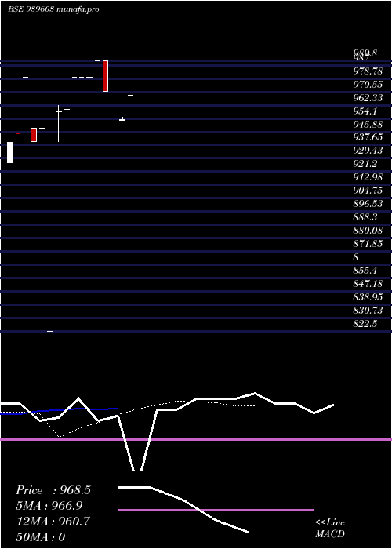
Task: Select the 888.3 price axis label
Action: coord(365,217)
